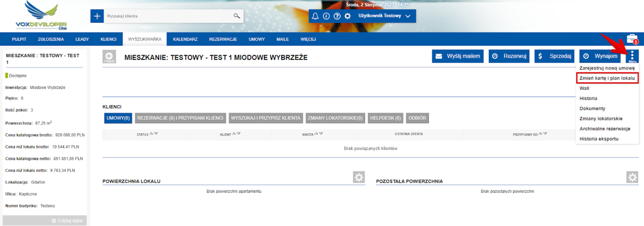Open the Kalendarz menu
This screenshot has height=226, width=644.
click(185, 39)
